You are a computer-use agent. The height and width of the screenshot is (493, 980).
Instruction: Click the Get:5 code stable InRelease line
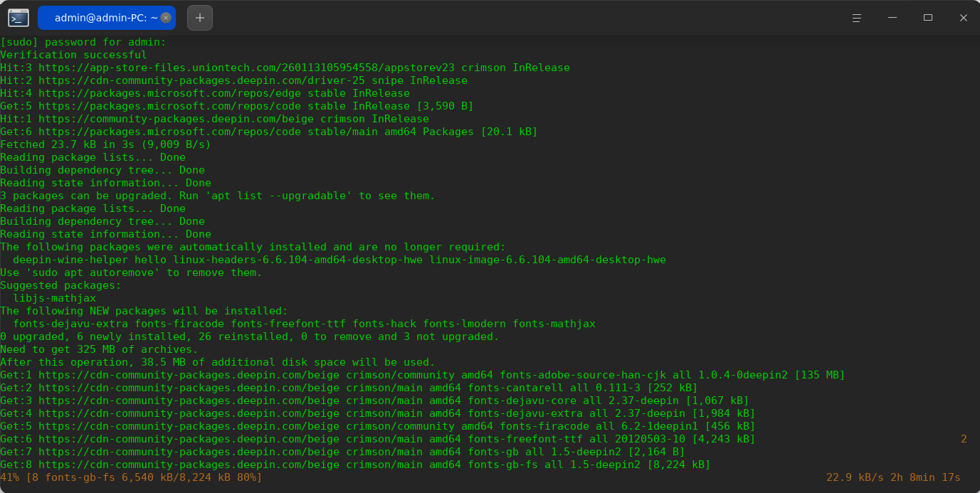[x=237, y=106]
